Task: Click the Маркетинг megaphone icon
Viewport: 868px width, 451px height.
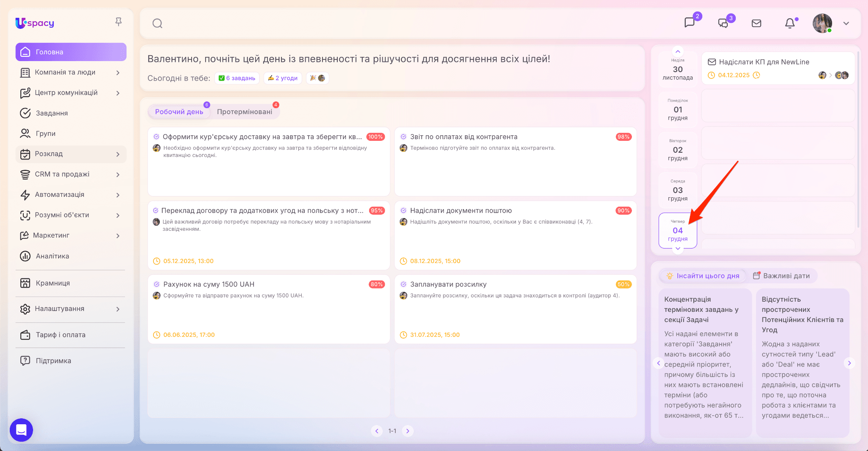Action: [x=24, y=235]
